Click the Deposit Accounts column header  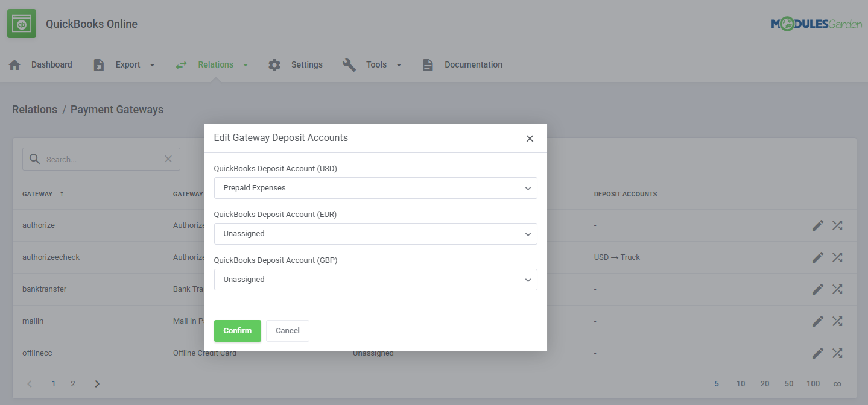626,194
